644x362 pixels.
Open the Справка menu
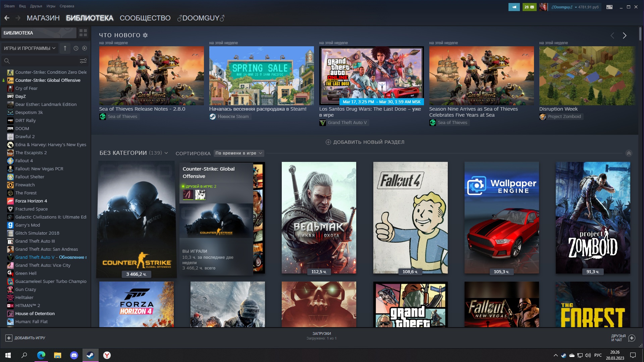coord(67,6)
